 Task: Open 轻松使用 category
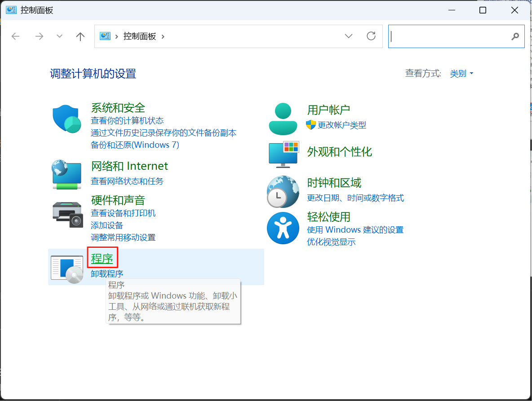click(328, 217)
